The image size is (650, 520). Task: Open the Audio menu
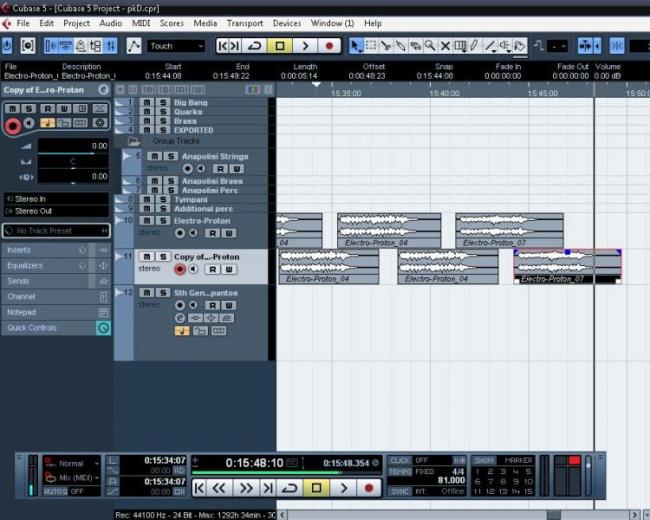110,23
